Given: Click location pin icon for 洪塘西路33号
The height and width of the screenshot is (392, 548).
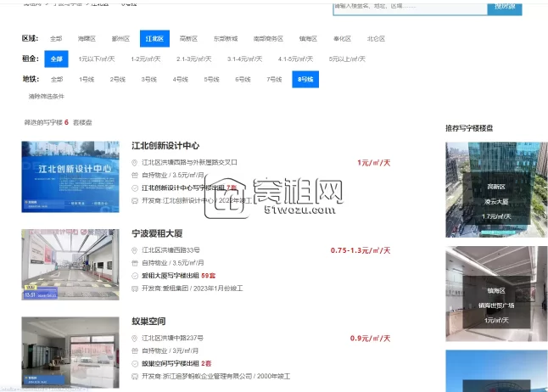Looking at the screenshot, I should point(134,250).
